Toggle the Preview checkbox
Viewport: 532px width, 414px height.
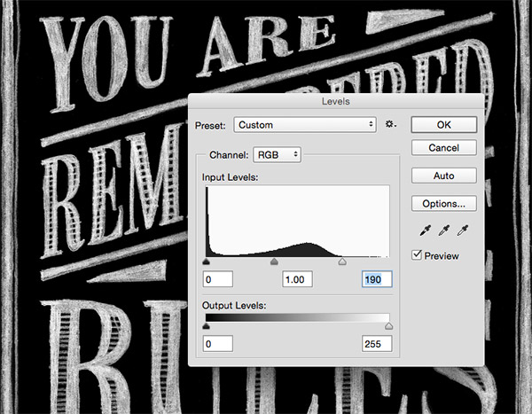click(419, 255)
